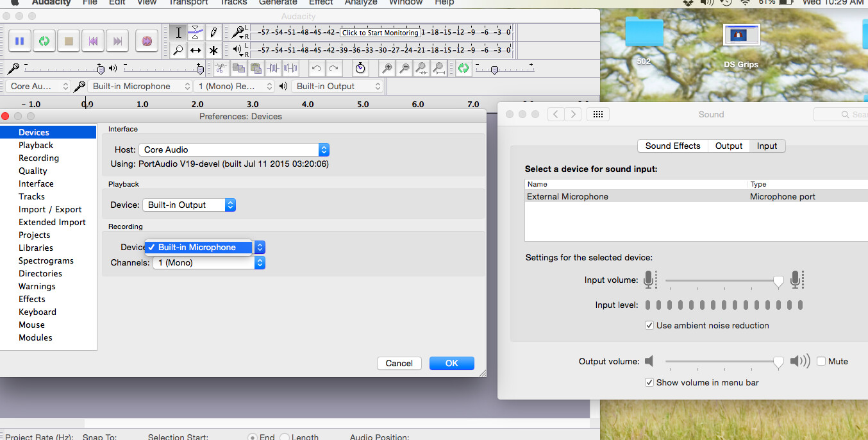Switch to the Sound Effects tab
This screenshot has height=440, width=868.
[673, 146]
